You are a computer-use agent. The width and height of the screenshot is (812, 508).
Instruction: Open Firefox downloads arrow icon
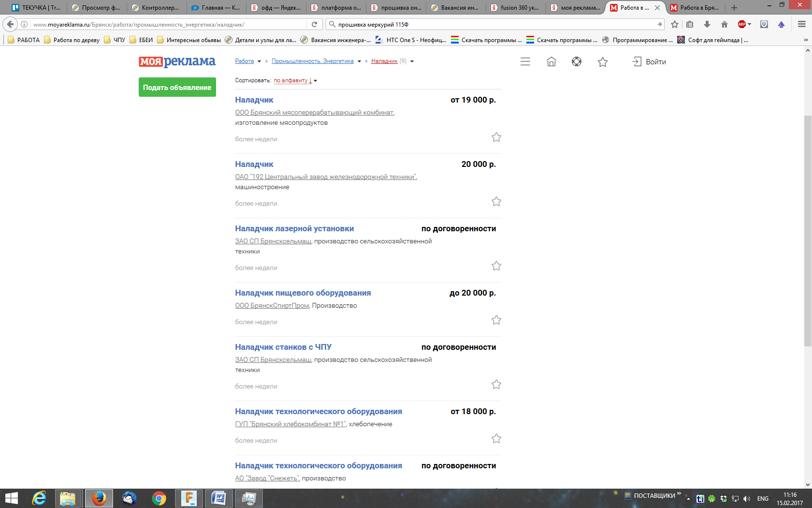(707, 24)
